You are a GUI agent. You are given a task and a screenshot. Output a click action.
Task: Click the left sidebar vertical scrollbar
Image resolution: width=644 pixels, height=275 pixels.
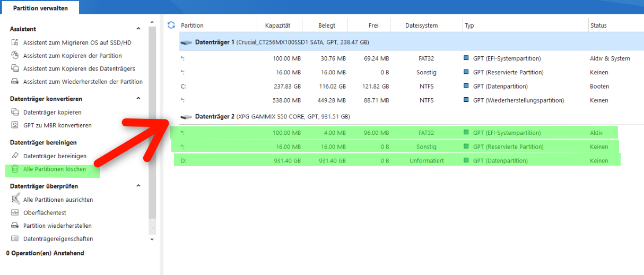click(152, 122)
